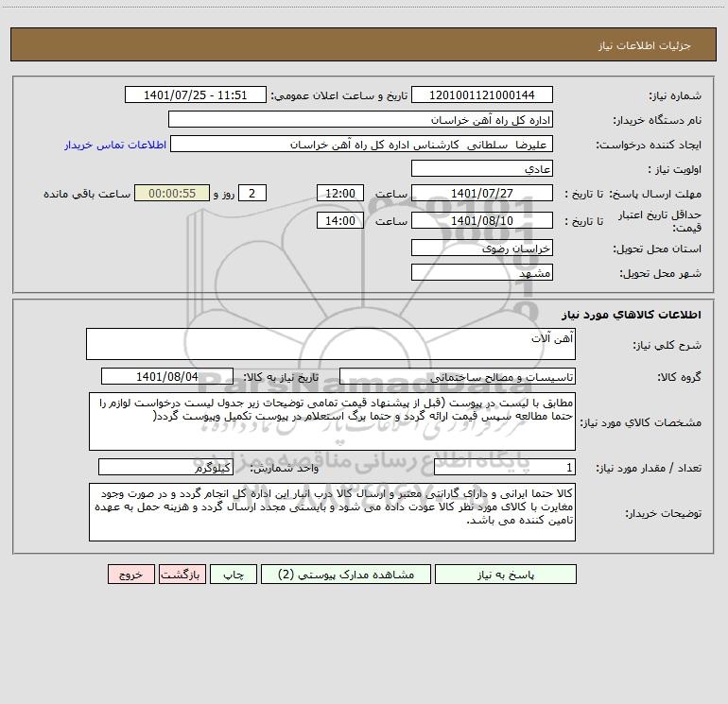Click goods specification text box

pyautogui.click(x=332, y=421)
